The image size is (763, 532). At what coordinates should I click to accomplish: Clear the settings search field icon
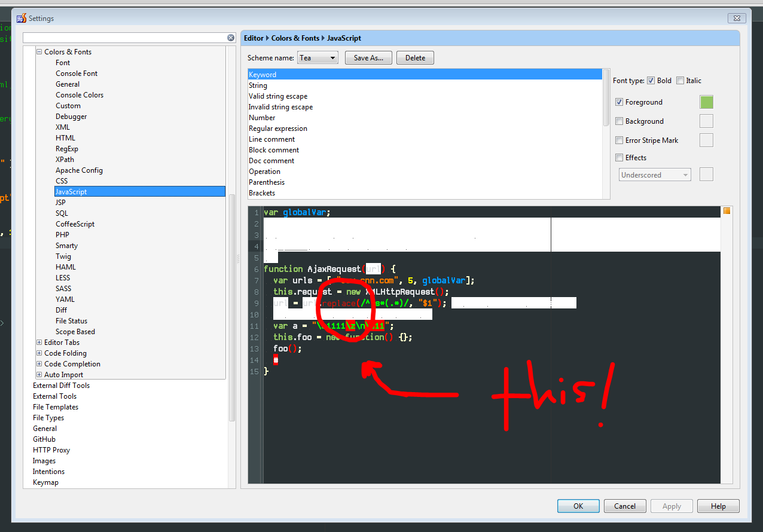pos(231,38)
